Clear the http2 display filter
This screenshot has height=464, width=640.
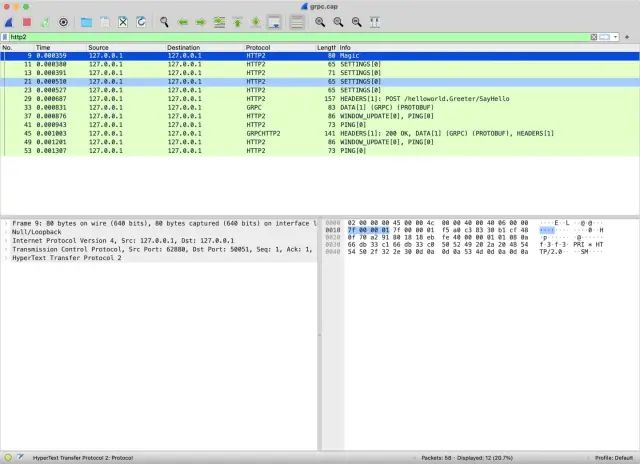(593, 37)
